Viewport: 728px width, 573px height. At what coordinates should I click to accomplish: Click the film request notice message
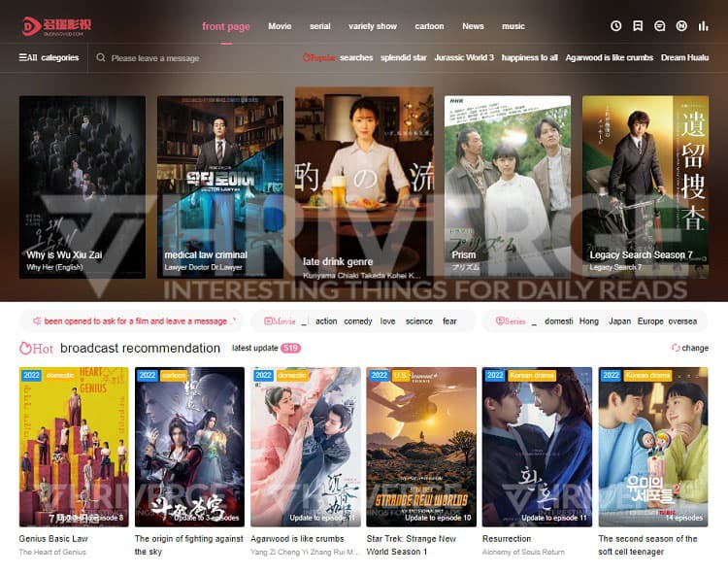click(x=136, y=321)
